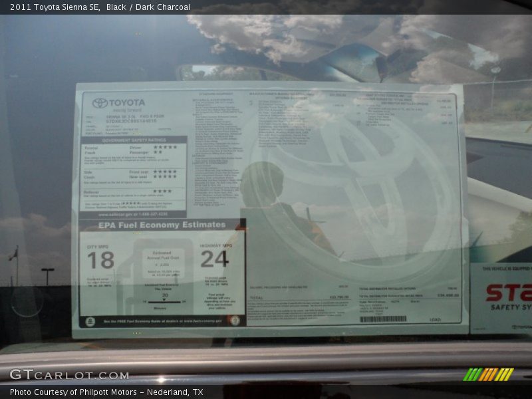Select the highway MPG number 24
This screenshot has width=532, height=399.
[x=215, y=259]
